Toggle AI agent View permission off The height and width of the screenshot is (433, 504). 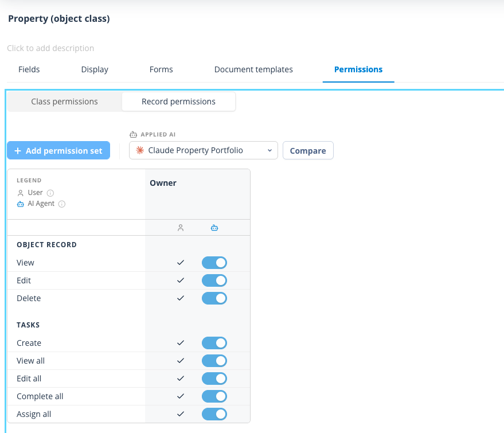coord(214,263)
